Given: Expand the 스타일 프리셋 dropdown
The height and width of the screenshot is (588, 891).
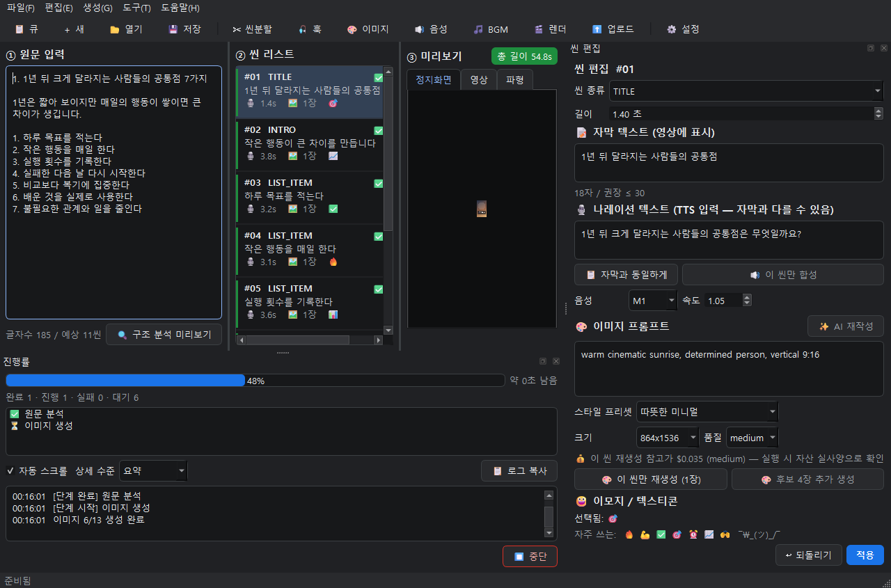Looking at the screenshot, I should (x=707, y=411).
